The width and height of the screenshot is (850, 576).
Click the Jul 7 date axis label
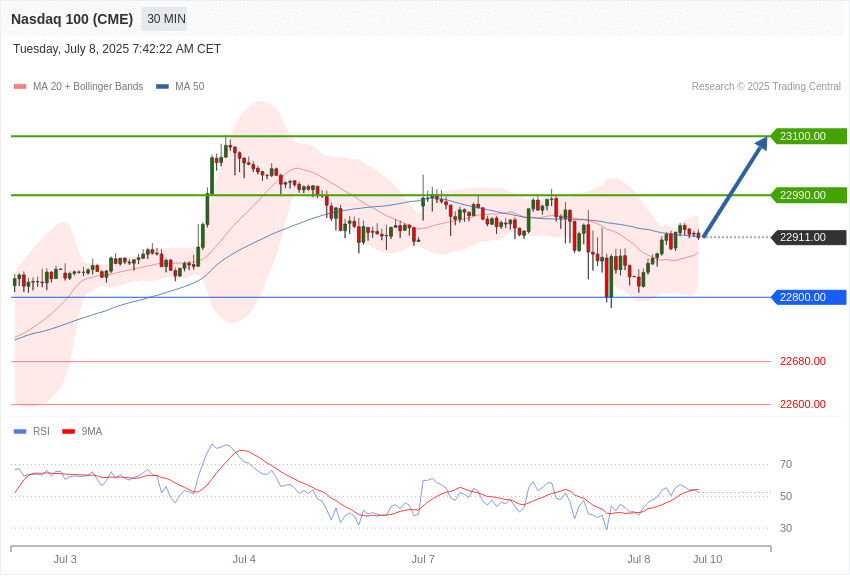423,559
